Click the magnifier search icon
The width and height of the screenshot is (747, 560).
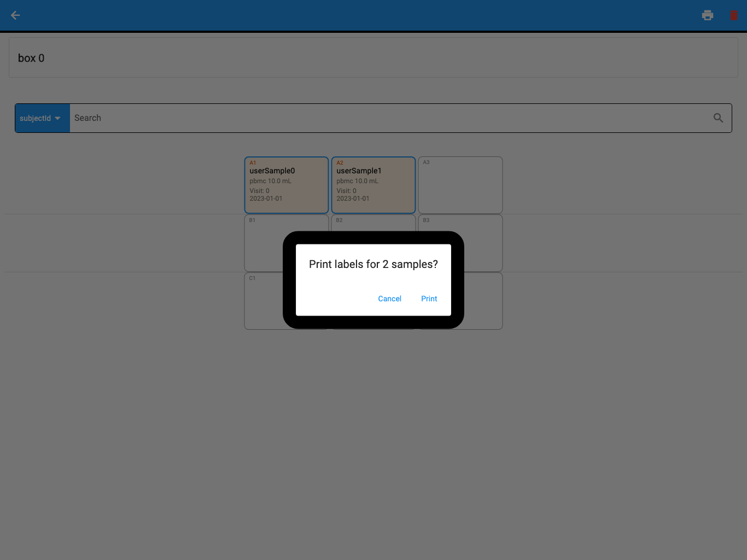pos(719,118)
